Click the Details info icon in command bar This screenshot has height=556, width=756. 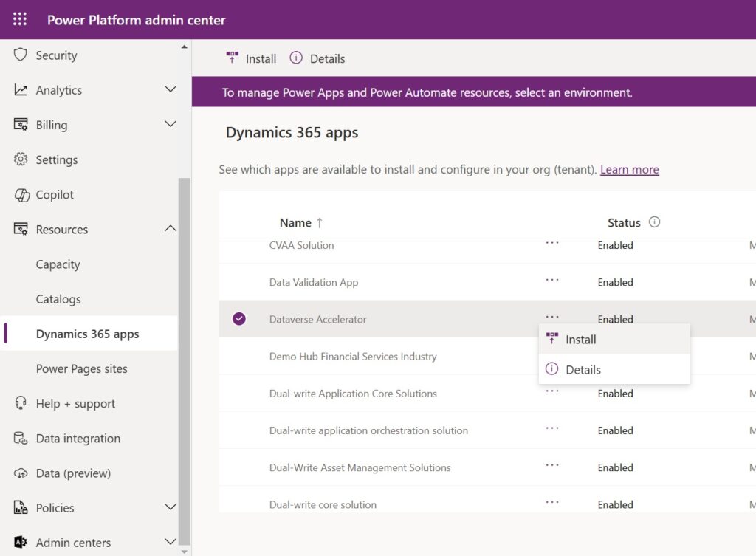296,58
